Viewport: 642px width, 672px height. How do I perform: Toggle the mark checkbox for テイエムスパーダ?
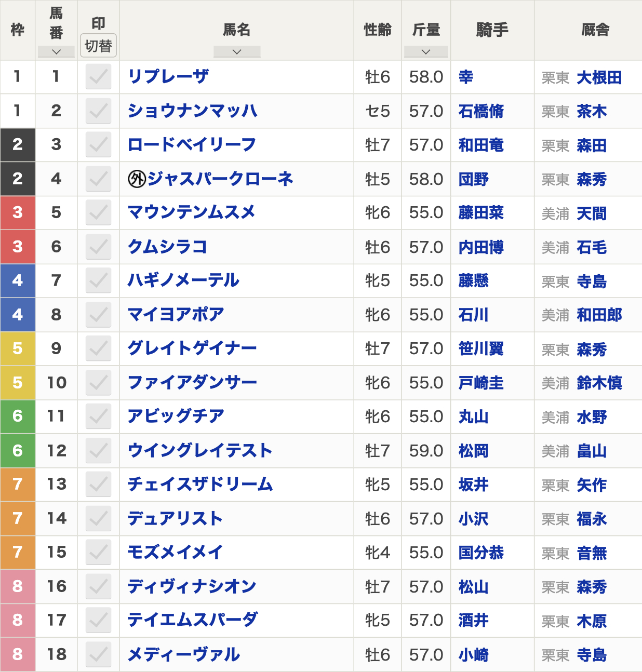pos(98,621)
